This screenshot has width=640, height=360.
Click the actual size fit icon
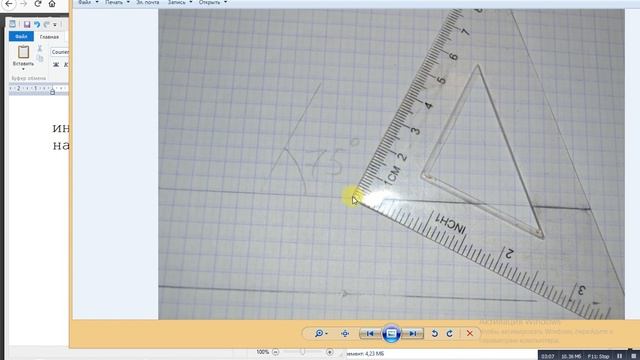click(x=345, y=333)
